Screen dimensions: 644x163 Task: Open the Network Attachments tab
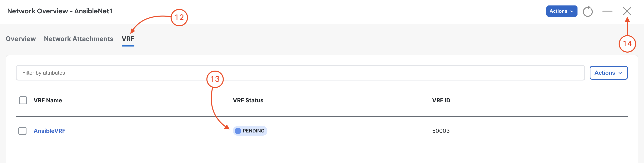[x=78, y=39]
